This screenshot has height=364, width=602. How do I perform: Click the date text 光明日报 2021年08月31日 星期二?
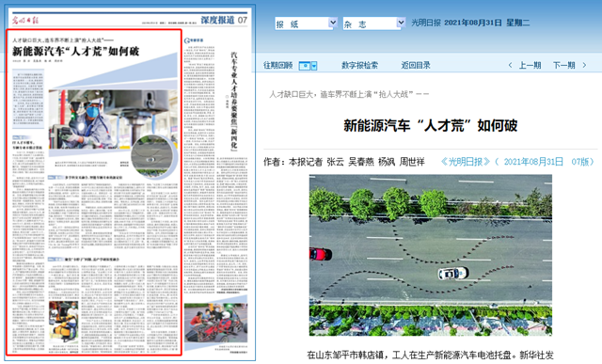coord(470,23)
